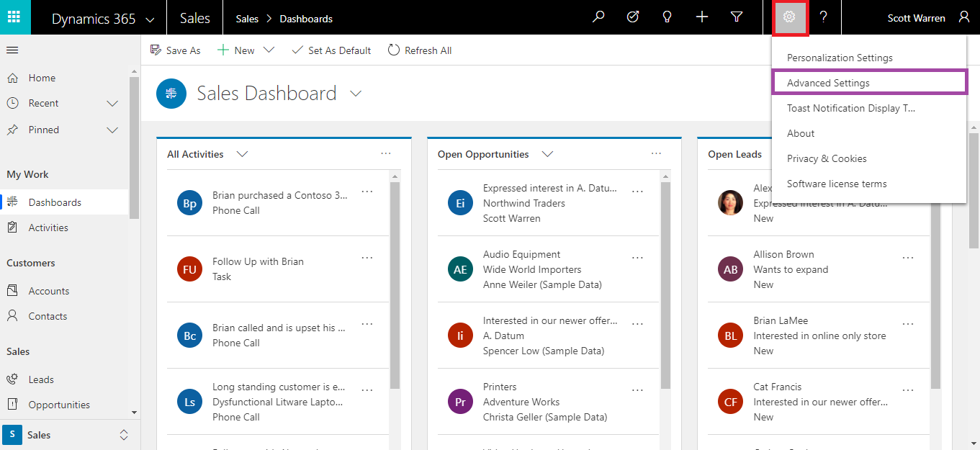Screen dimensions: 980x450
Task: Select Toast Notification Display menu item
Action: pos(869,108)
